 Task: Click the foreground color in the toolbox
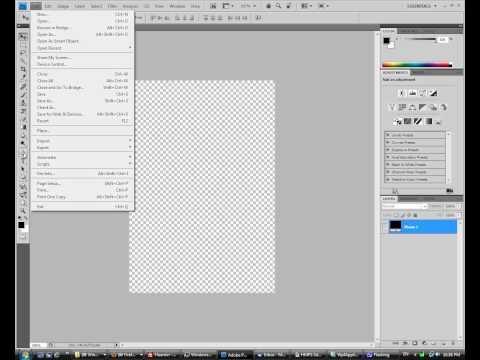21,225
